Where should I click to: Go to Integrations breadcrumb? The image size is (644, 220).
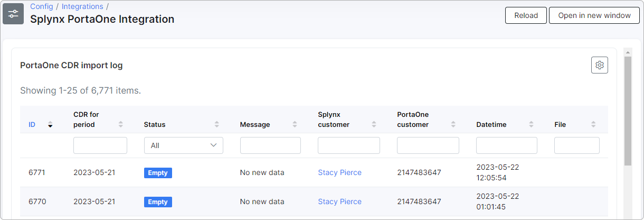82,7
